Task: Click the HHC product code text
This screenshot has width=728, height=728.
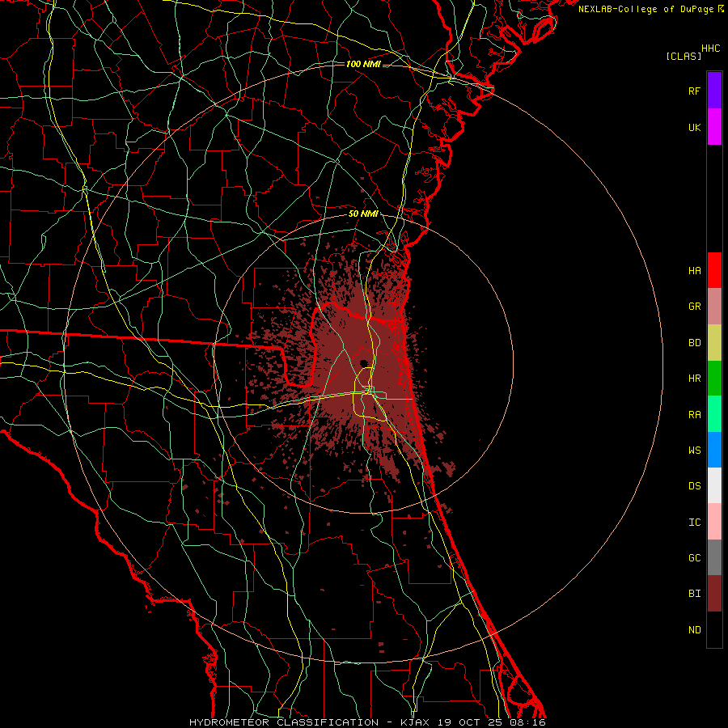Action: coord(711,49)
